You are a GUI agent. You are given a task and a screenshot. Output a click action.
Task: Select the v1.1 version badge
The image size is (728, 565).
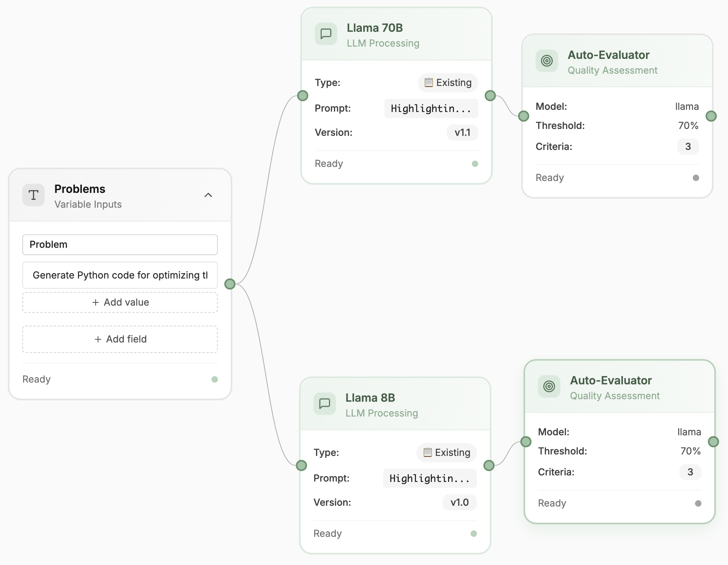click(x=462, y=133)
